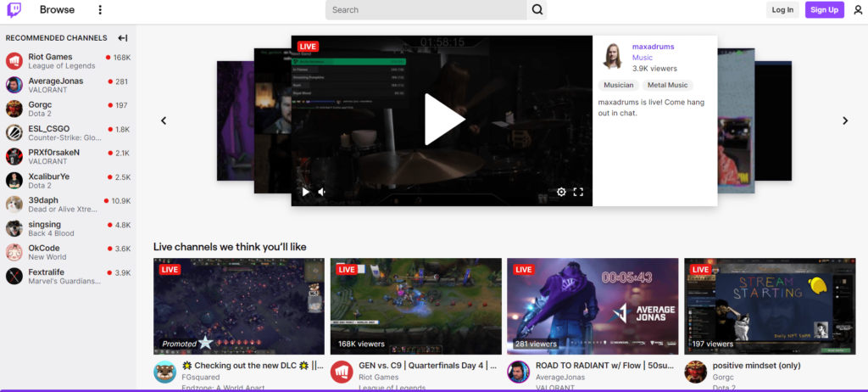The height and width of the screenshot is (392, 868).
Task: Click FGsquared avatar under promoted stream
Action: tap(165, 372)
